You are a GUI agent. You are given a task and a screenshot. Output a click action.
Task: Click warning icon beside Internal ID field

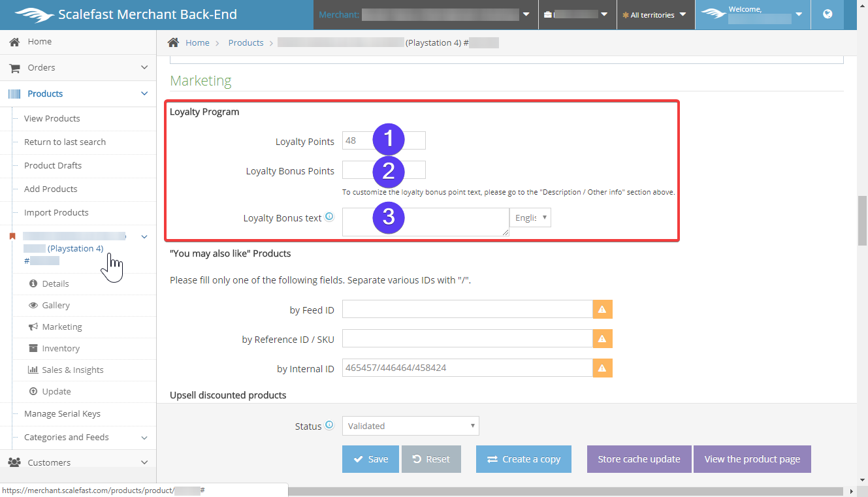[602, 368]
